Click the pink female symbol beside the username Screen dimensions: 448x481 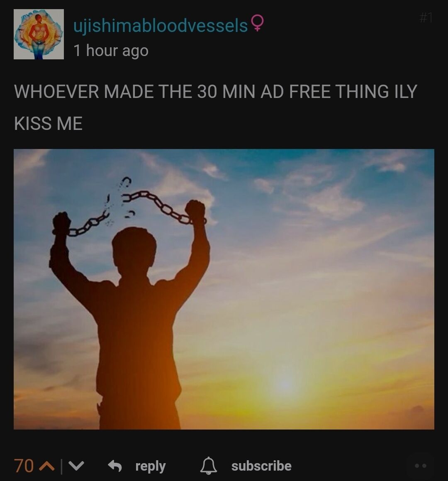coord(257,23)
